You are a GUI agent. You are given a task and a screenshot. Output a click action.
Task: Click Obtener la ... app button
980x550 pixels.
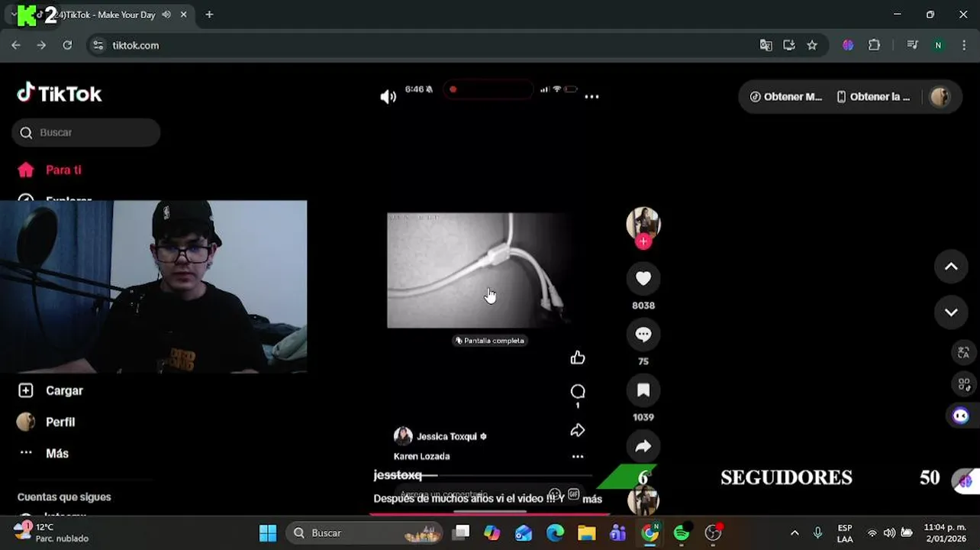873,96
